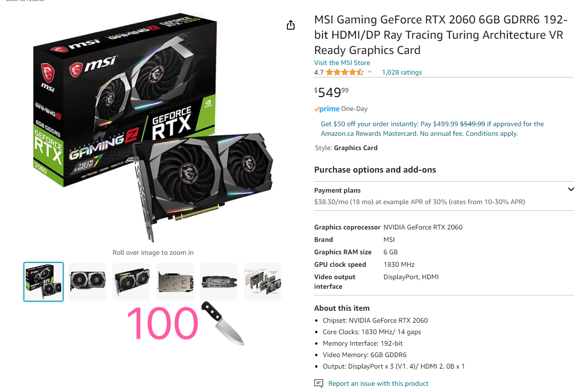
Task: Select the fifth side-view thumbnail
Action: tap(219, 282)
